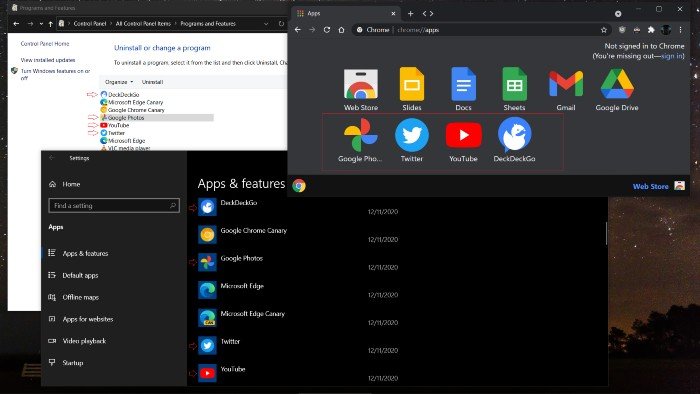
Task: Click Programs and Features breadcrumb
Action: (x=208, y=24)
